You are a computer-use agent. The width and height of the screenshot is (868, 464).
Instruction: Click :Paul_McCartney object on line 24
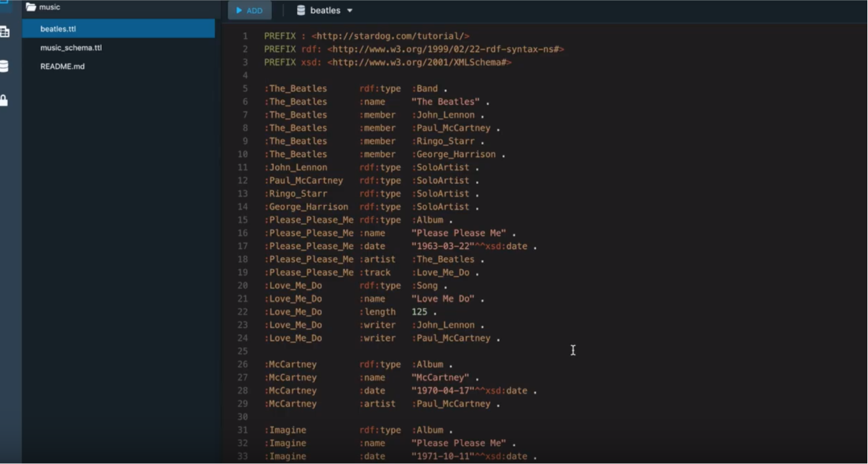click(451, 338)
